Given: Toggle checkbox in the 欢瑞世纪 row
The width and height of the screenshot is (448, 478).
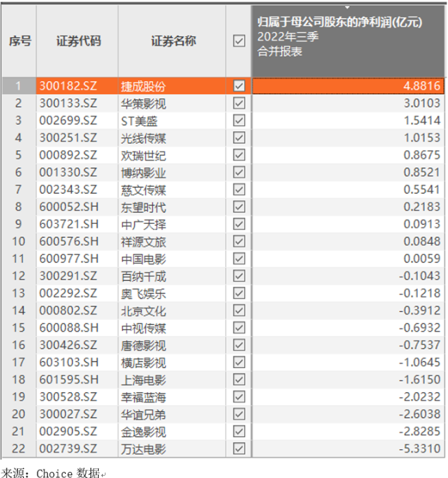Looking at the screenshot, I should (x=239, y=155).
